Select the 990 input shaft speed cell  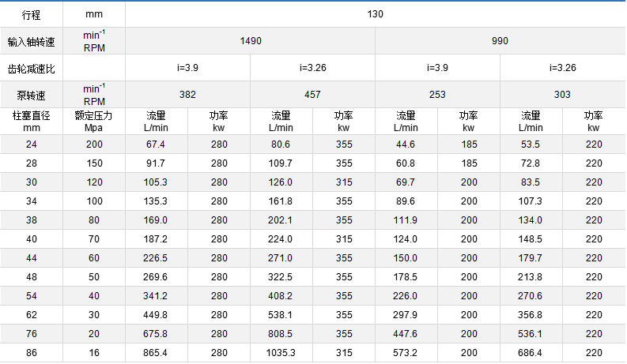tap(500, 41)
